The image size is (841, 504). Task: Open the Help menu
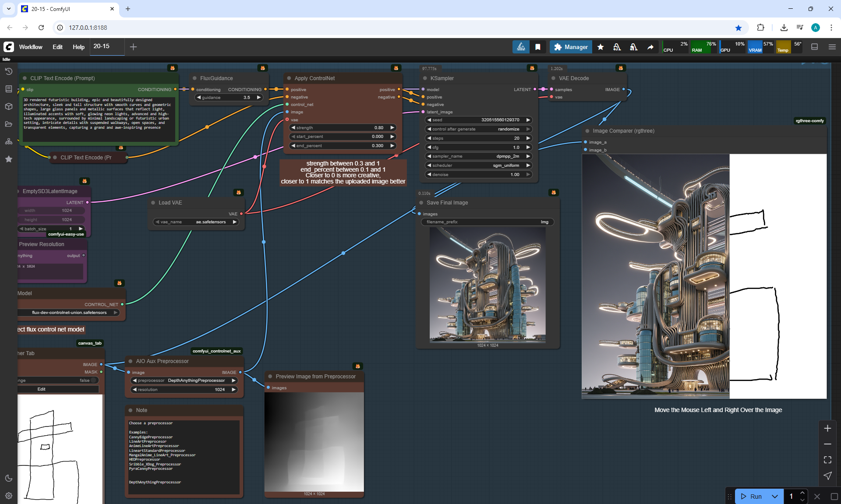(78, 47)
